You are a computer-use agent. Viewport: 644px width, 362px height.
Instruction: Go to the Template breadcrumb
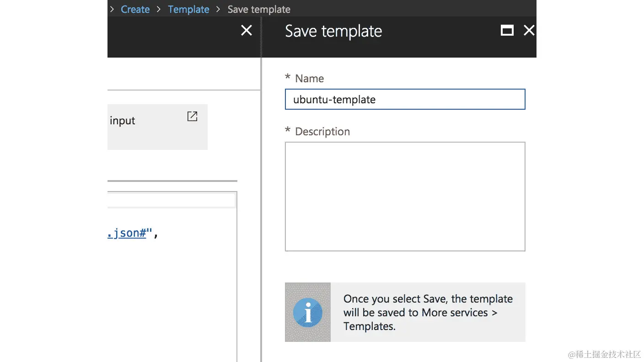(x=188, y=9)
